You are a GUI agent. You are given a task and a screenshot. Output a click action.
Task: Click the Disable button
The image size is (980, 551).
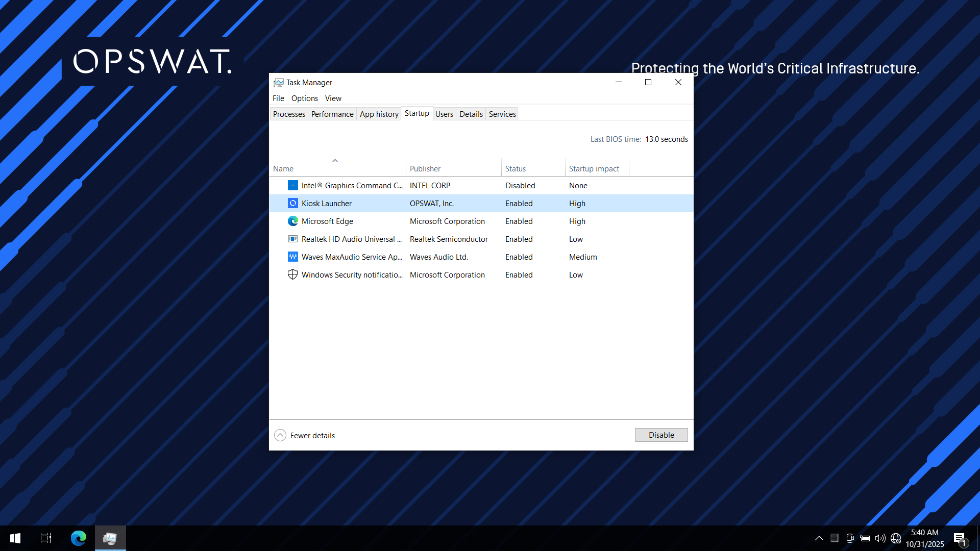(661, 435)
